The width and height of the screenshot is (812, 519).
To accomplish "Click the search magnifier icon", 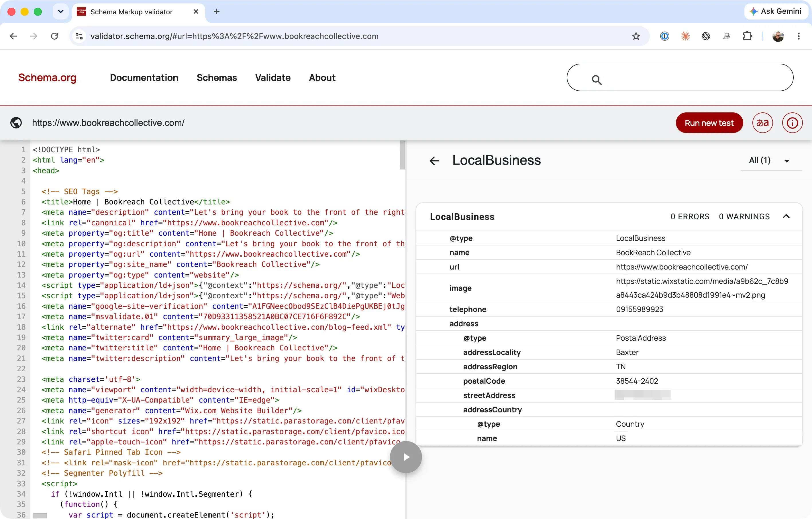I will click(x=597, y=80).
